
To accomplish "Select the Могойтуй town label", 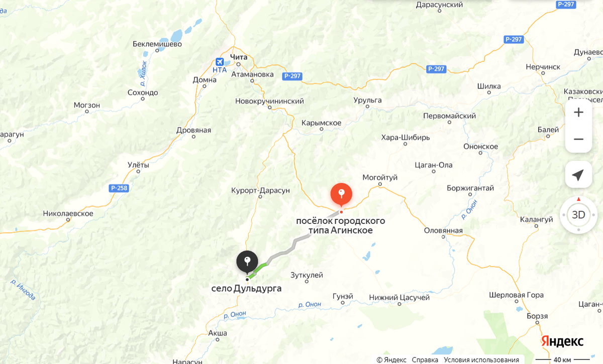I will click(x=380, y=177).
